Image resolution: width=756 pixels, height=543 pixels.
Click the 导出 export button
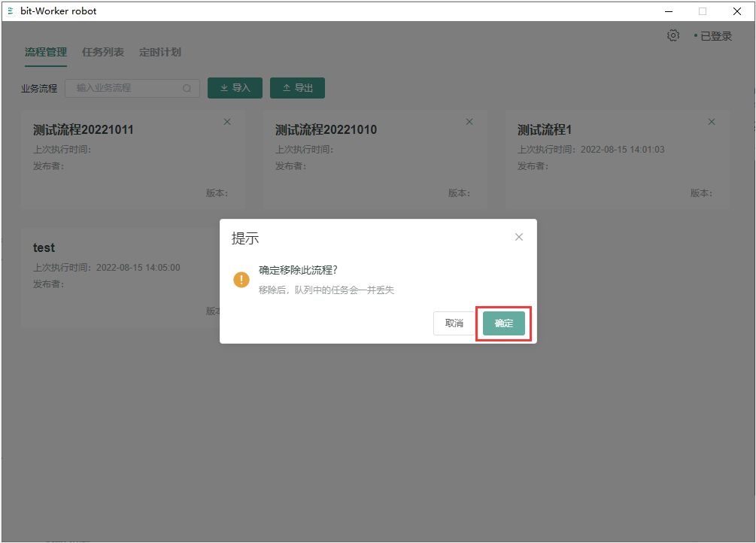tap(297, 88)
